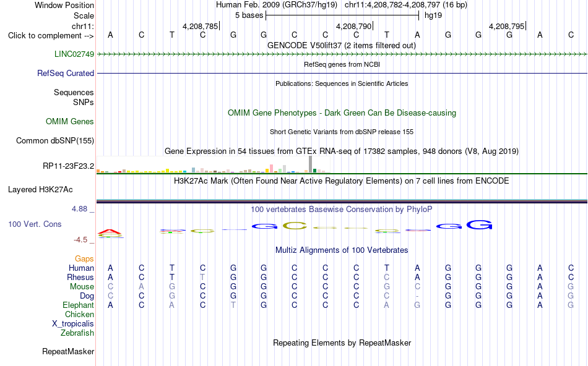This screenshot has height=366, width=588.
Task: Click the chr11: row label
Action: (83, 26)
